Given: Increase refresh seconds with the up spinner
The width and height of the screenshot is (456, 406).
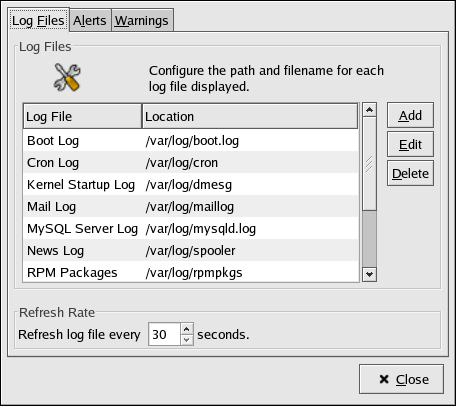Looking at the screenshot, I should pyautogui.click(x=187, y=329).
